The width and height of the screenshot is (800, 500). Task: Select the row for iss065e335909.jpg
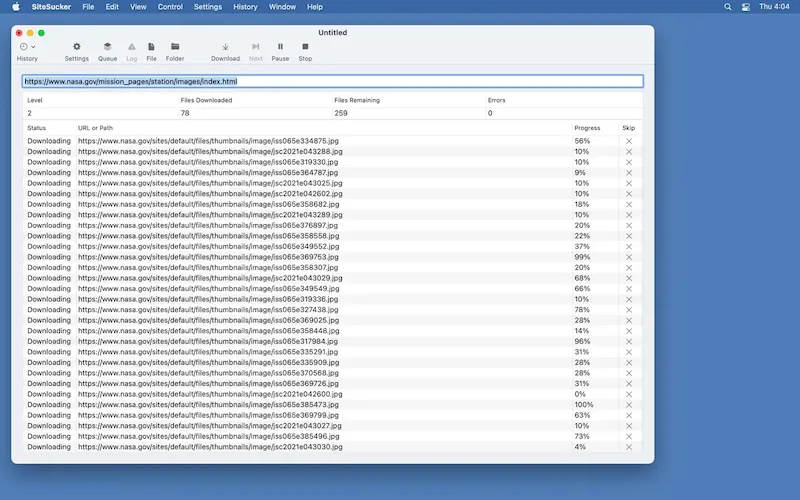[333, 362]
